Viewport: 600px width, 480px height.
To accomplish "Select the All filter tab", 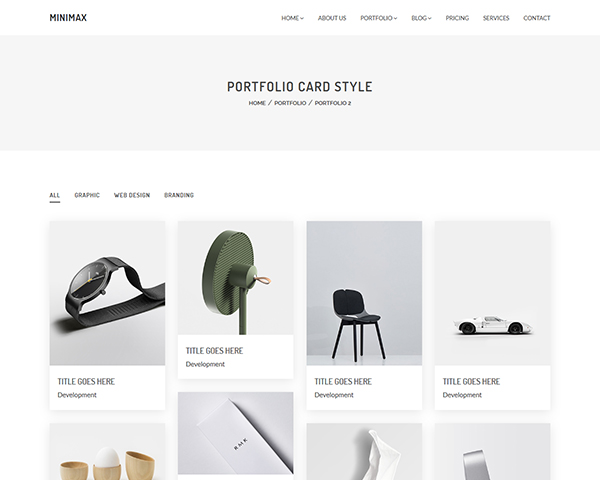I will point(55,195).
